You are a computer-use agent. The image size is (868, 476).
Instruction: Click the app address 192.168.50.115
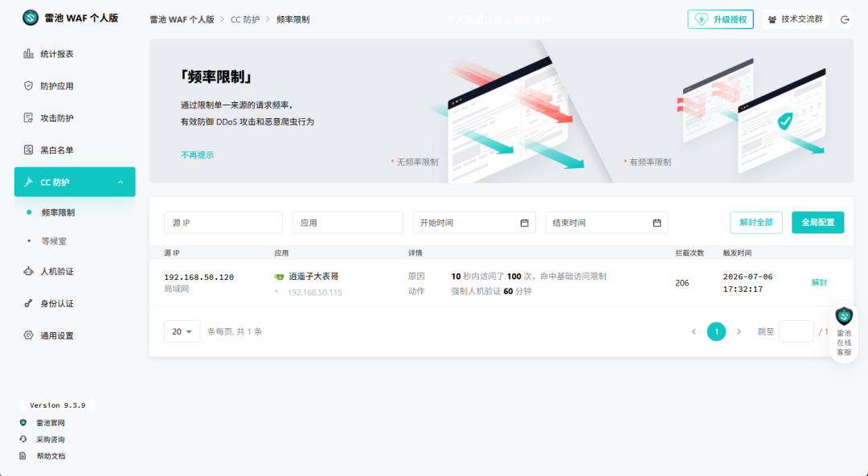(314, 292)
